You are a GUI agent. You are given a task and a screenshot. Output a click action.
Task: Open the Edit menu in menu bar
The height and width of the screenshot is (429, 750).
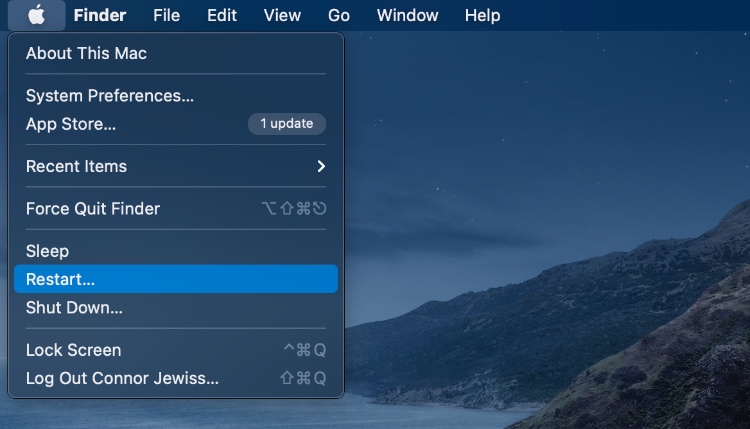point(221,15)
